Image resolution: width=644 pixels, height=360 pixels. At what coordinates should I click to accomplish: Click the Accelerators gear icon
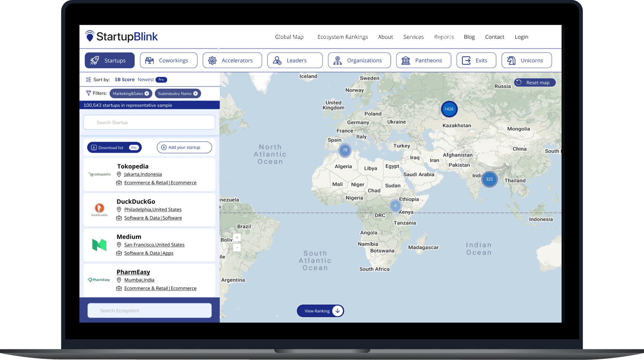[213, 60]
